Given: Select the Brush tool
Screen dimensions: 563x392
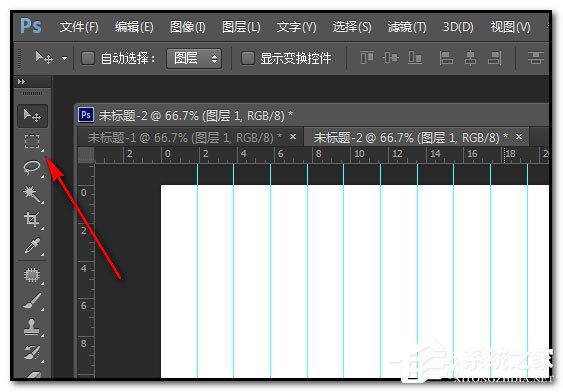Looking at the screenshot, I should (32, 301).
